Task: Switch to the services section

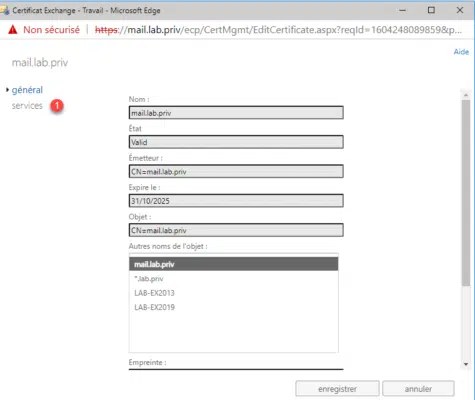Action: point(27,106)
